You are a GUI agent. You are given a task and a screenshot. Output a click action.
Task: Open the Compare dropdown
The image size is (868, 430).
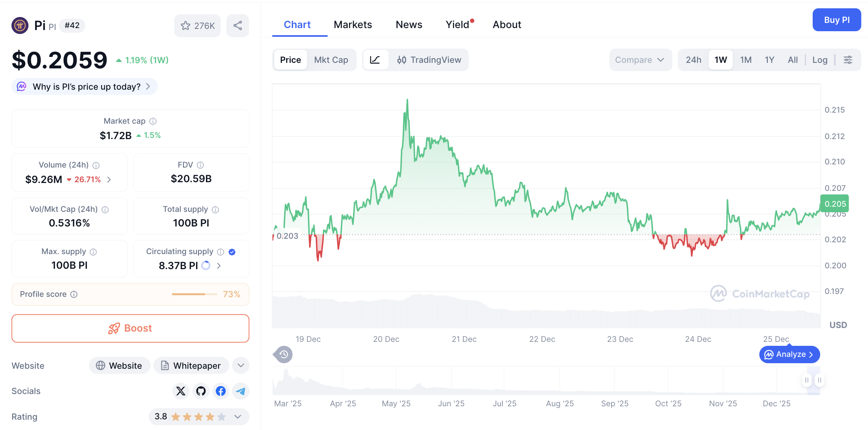[640, 60]
